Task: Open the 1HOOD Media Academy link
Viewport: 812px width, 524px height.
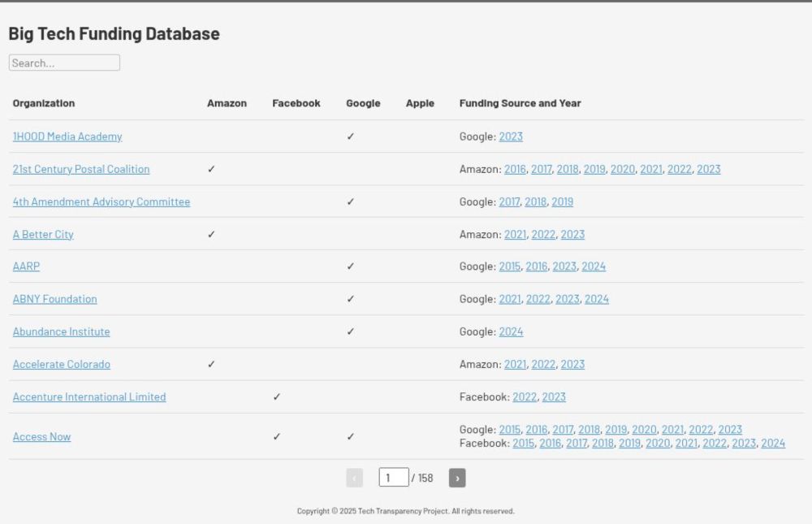Action: click(67, 136)
